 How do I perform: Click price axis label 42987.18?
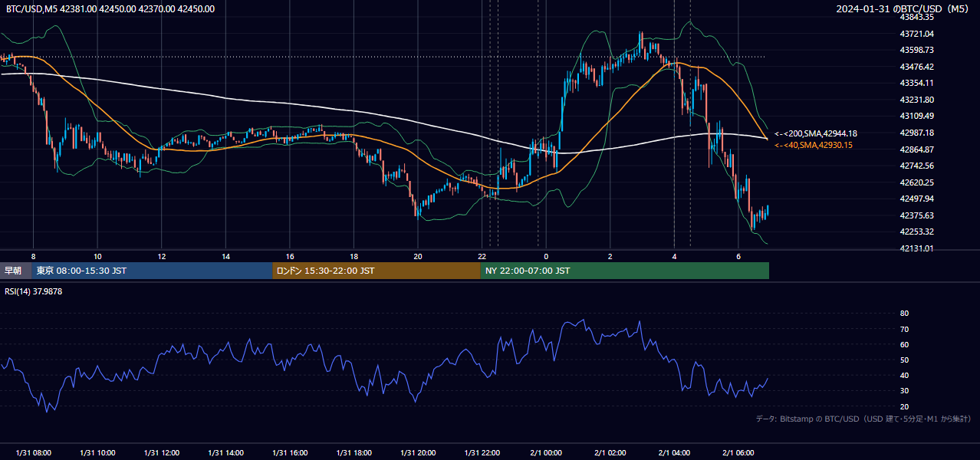pos(916,133)
